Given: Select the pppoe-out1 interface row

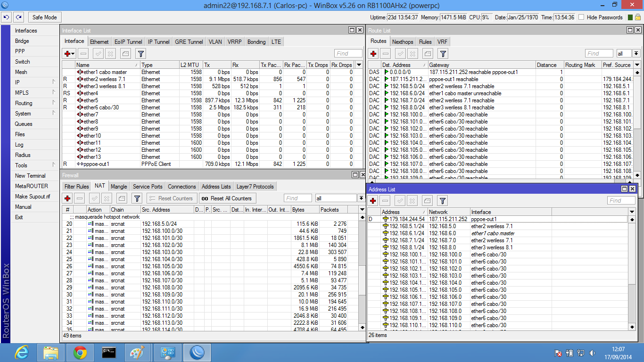Looking at the screenshot, I should coord(97,164).
